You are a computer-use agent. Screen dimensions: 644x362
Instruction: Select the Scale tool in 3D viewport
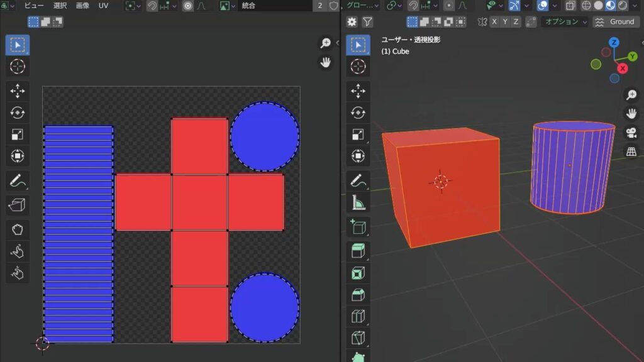(358, 134)
